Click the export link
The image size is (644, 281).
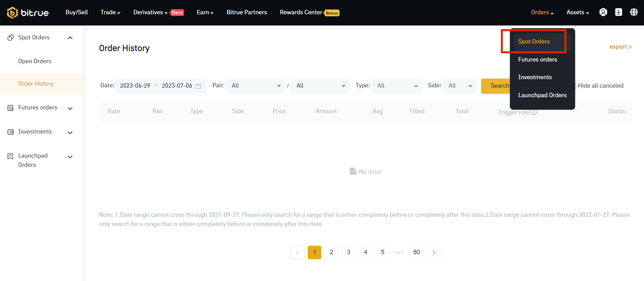point(621,47)
